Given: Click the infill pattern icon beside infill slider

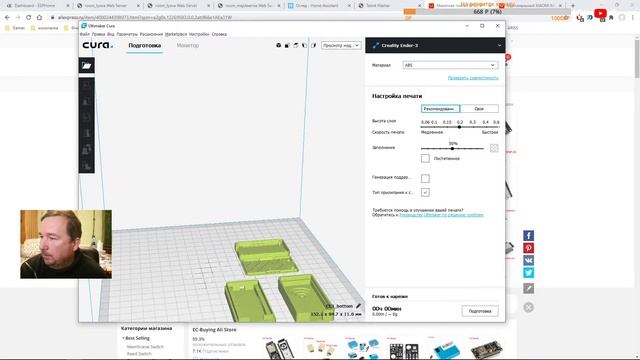Looking at the screenshot, I should click(x=494, y=148).
